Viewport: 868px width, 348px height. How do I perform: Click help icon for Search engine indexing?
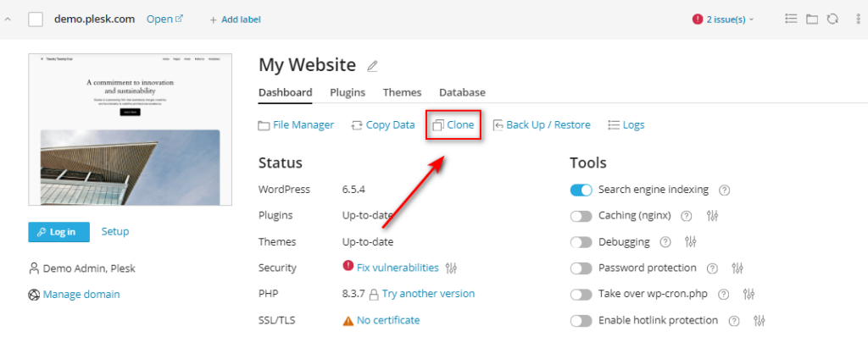click(x=724, y=190)
